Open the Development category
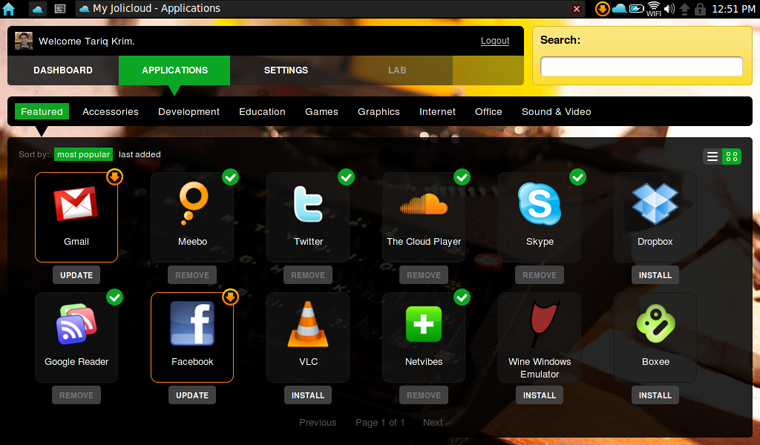This screenshot has width=760, height=445. (x=189, y=111)
